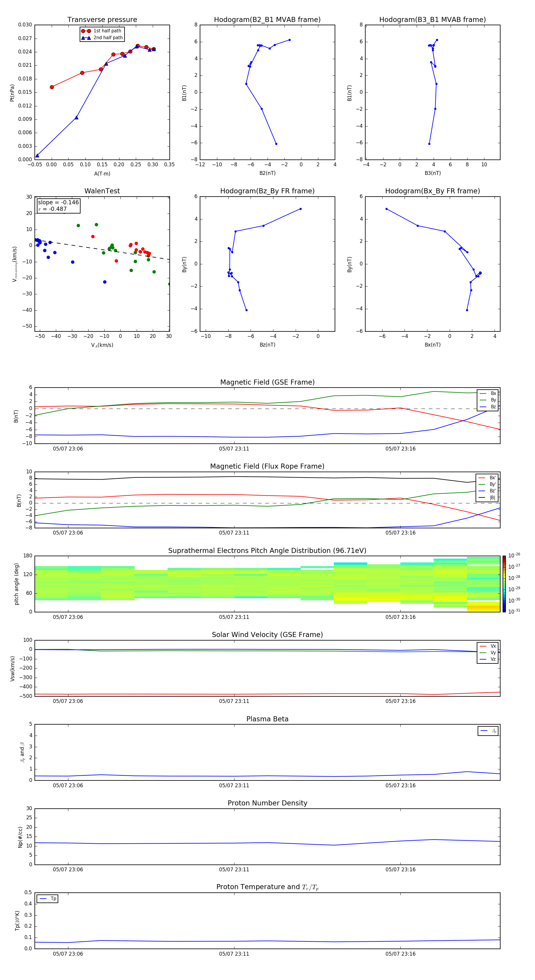This screenshot has width=535, height=980.
Task: Click the Np(#/cc) axis label
Action: click(x=20, y=837)
